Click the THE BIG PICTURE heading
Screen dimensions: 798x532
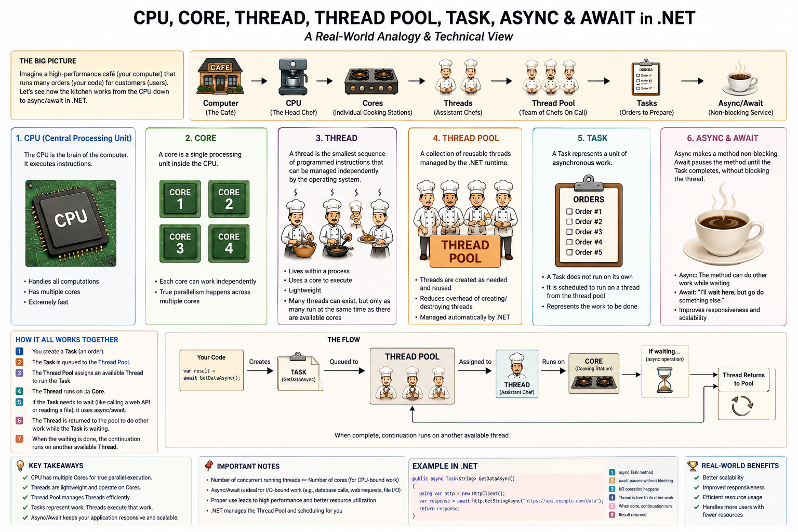[x=48, y=61]
